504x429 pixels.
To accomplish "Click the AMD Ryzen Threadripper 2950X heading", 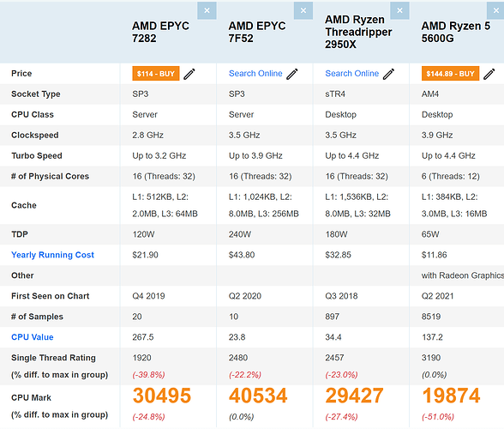I will pyautogui.click(x=358, y=32).
